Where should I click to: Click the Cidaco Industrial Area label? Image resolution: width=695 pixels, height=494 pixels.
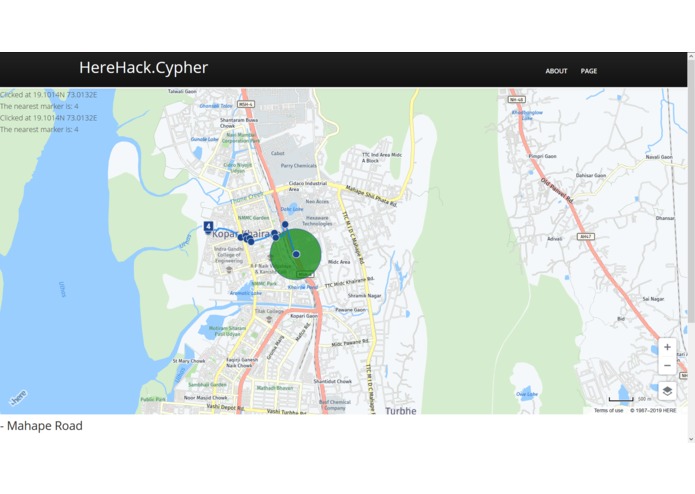[307, 186]
